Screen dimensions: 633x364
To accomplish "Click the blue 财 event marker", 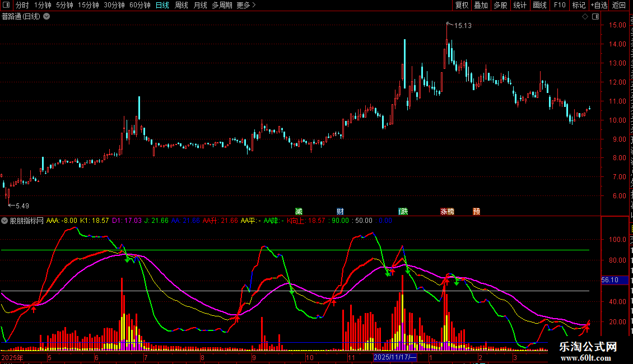I will pos(341,212).
